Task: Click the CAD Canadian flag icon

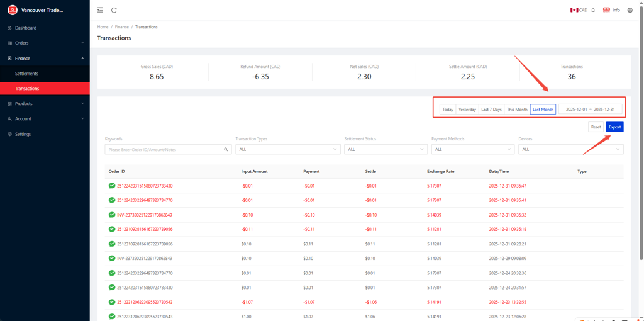Action: point(574,10)
